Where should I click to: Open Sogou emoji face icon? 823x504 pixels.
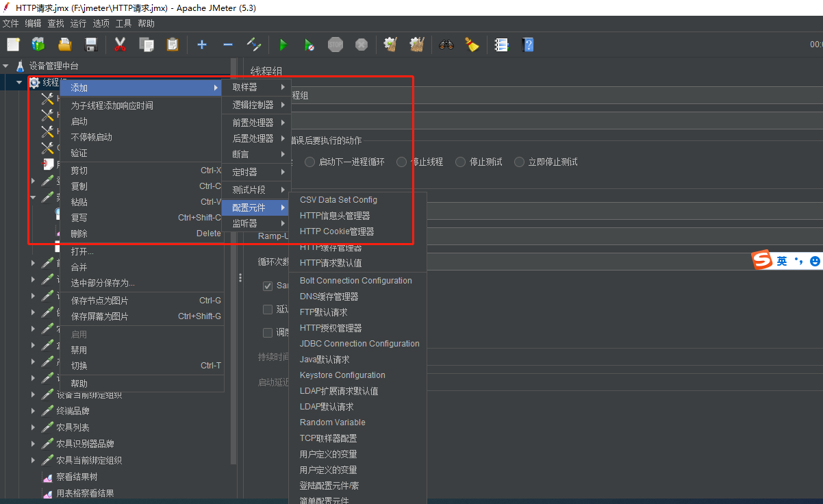(x=815, y=261)
